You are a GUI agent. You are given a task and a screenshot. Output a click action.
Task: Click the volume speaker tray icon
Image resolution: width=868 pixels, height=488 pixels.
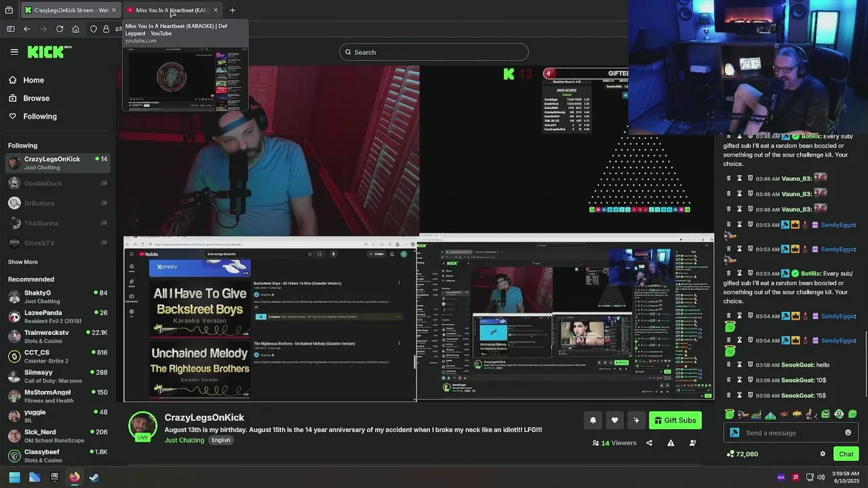click(x=821, y=477)
